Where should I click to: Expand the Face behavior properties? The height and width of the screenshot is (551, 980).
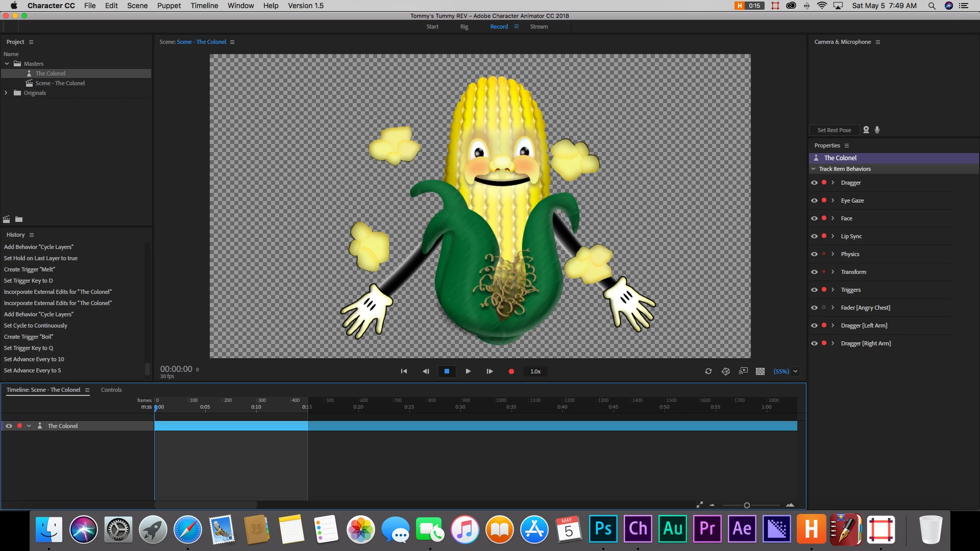point(833,218)
